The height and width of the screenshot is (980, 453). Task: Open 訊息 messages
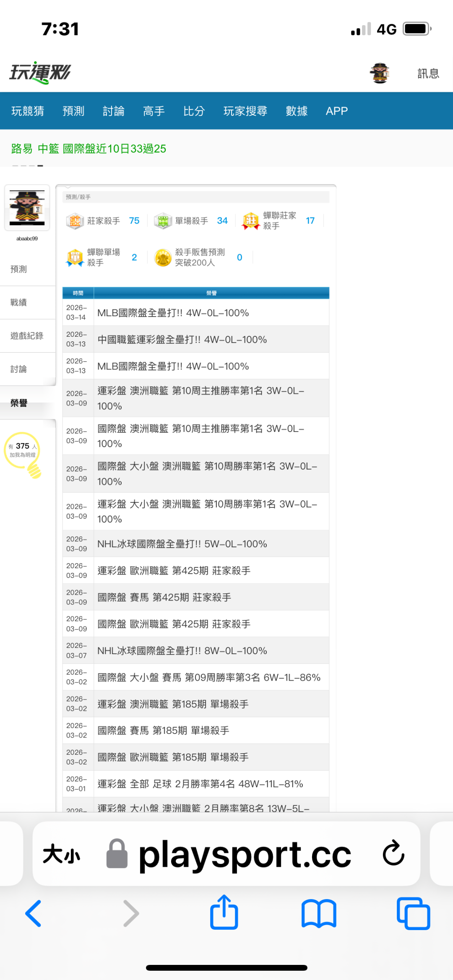(x=428, y=73)
